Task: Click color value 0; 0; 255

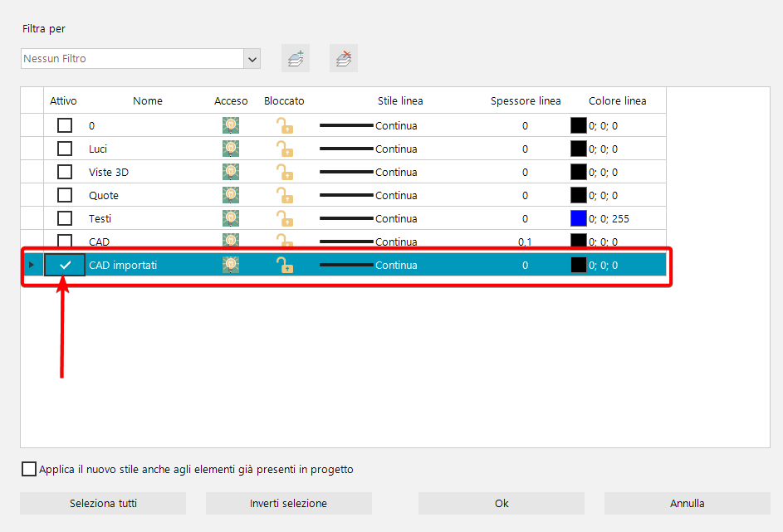Action: point(609,218)
